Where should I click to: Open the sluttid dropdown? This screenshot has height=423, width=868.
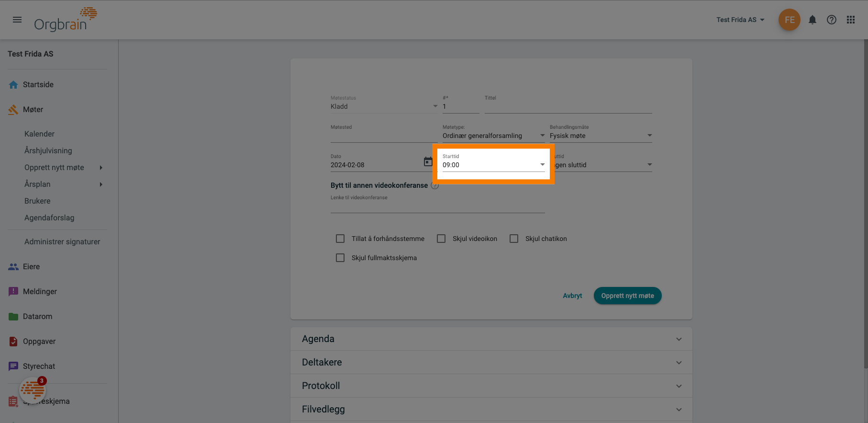coord(603,165)
